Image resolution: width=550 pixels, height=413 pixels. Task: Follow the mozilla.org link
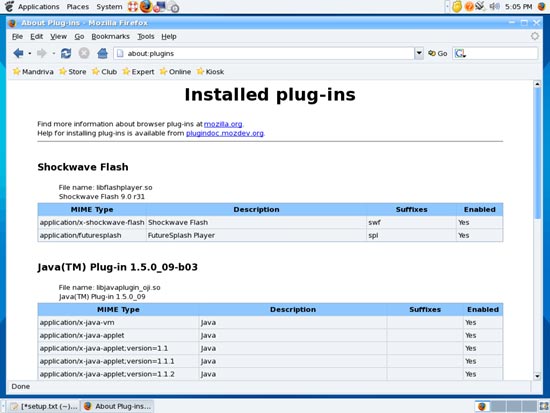click(x=223, y=124)
